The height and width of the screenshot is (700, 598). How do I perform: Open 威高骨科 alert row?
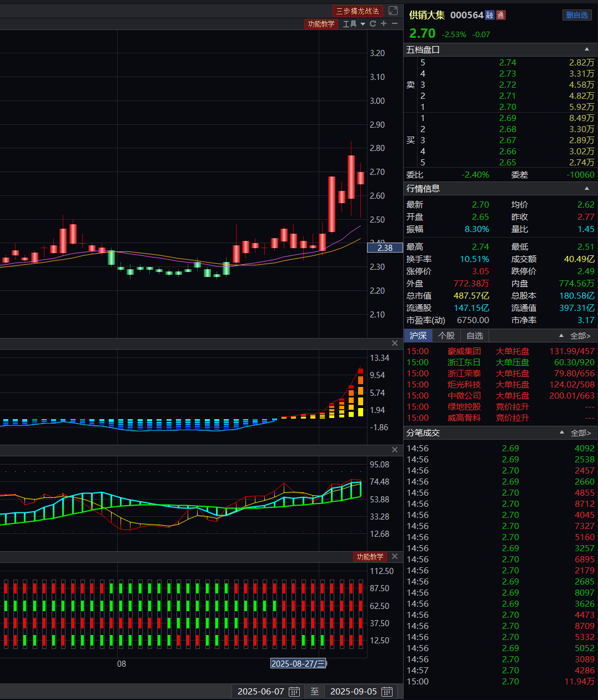coord(501,417)
